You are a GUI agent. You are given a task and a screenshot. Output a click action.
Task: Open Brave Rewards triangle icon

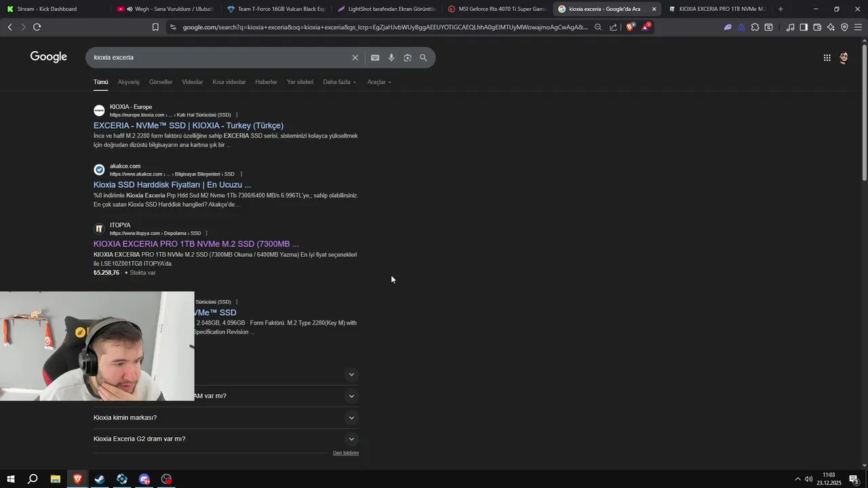pyautogui.click(x=646, y=27)
